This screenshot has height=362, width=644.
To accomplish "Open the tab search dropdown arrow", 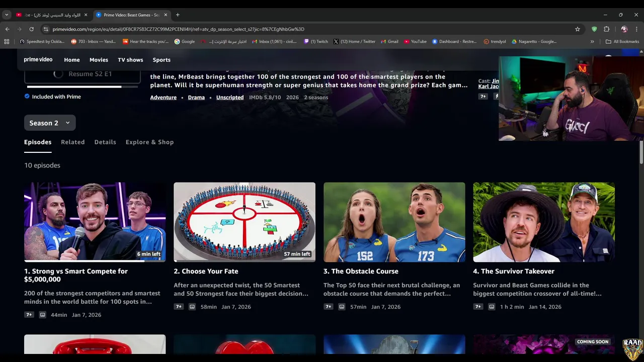I will click(7, 15).
